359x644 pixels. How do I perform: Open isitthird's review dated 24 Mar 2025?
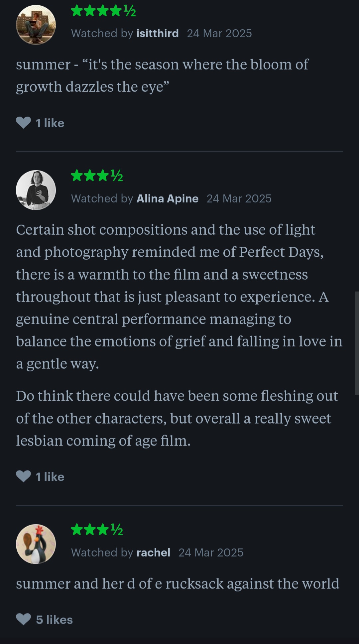(x=219, y=33)
